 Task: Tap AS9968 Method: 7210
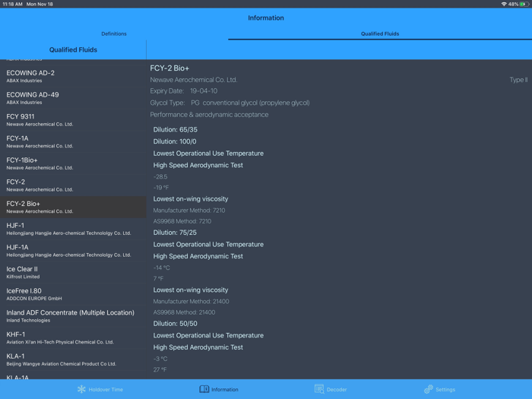pyautogui.click(x=182, y=221)
